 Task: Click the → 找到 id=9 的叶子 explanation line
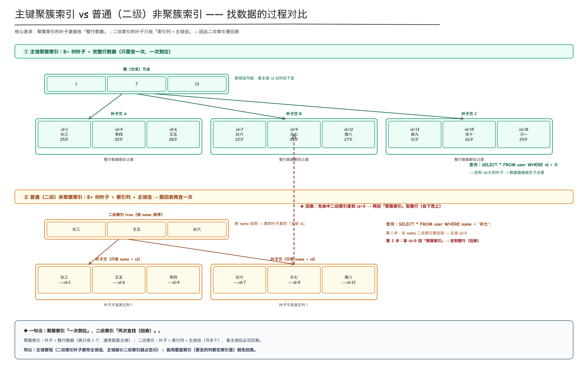tap(507, 172)
